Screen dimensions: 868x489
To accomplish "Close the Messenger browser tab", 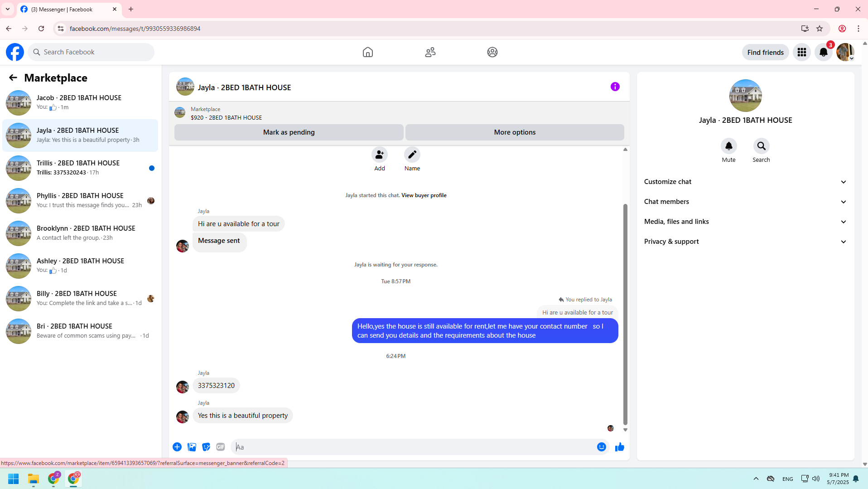I will pos(115,9).
